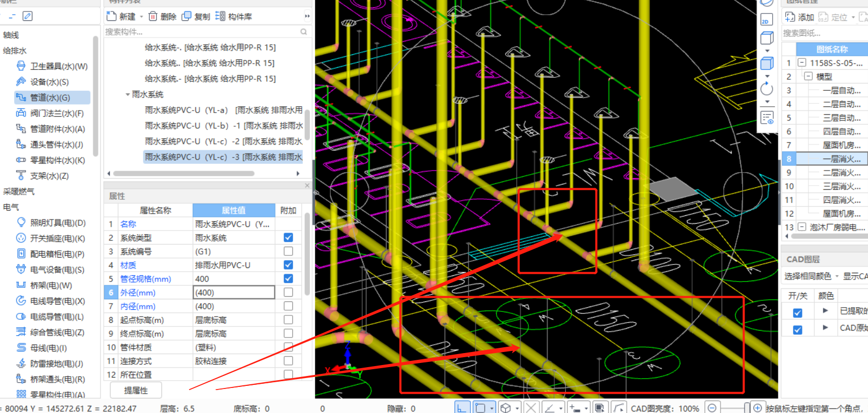Select 轴线 section

tap(11, 35)
